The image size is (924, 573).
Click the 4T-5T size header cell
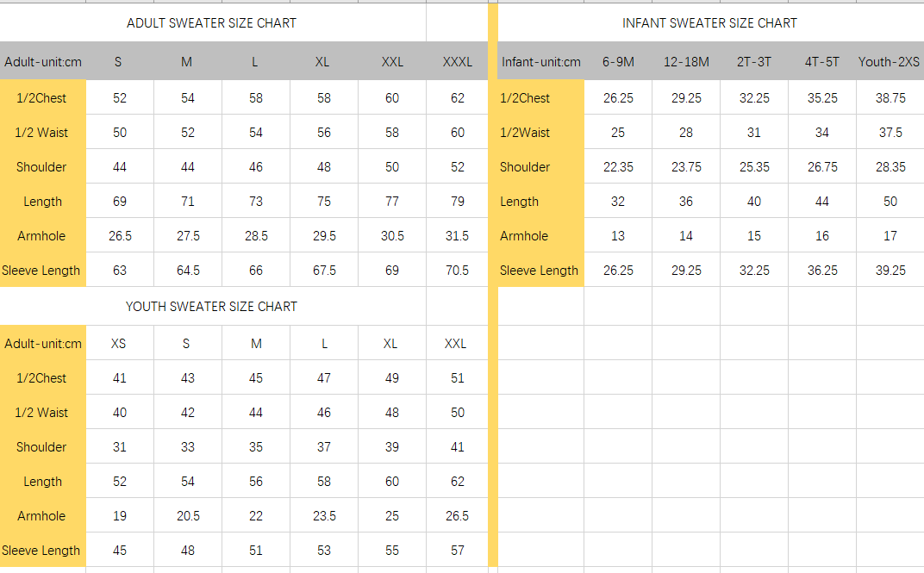click(x=822, y=62)
